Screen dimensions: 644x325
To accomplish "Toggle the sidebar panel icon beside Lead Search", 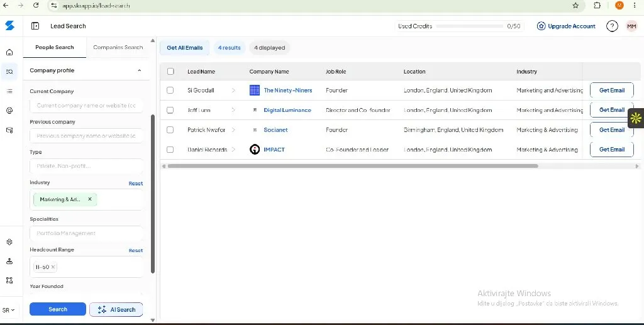I will coord(35,26).
